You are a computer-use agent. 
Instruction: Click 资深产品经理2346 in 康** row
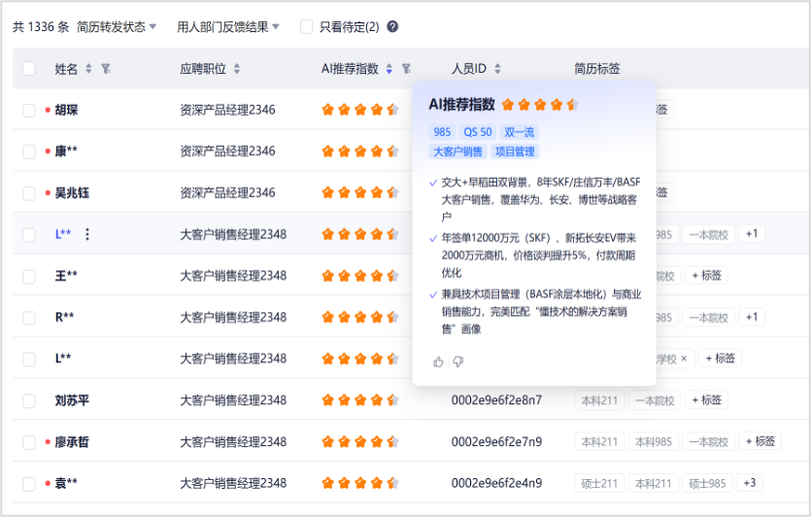click(227, 152)
